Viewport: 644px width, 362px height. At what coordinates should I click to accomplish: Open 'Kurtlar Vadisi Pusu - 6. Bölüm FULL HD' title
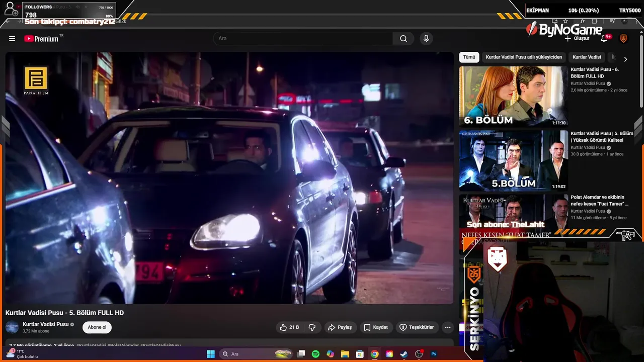coord(595,73)
